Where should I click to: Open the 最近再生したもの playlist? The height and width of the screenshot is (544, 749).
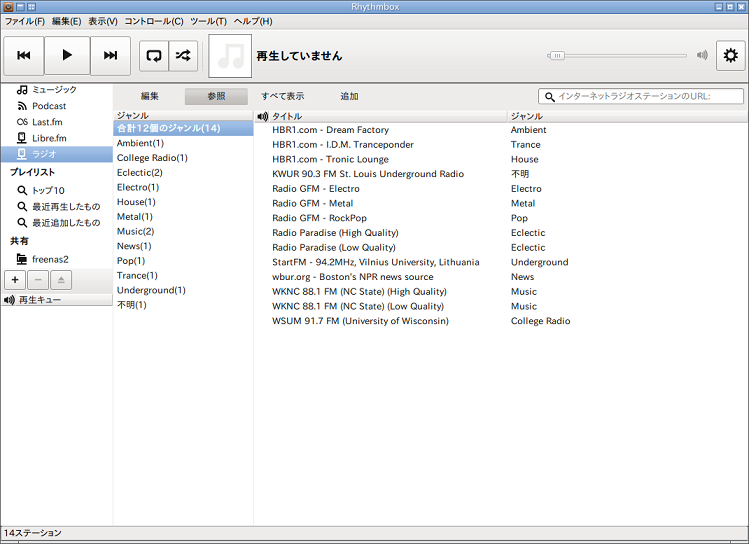56,207
